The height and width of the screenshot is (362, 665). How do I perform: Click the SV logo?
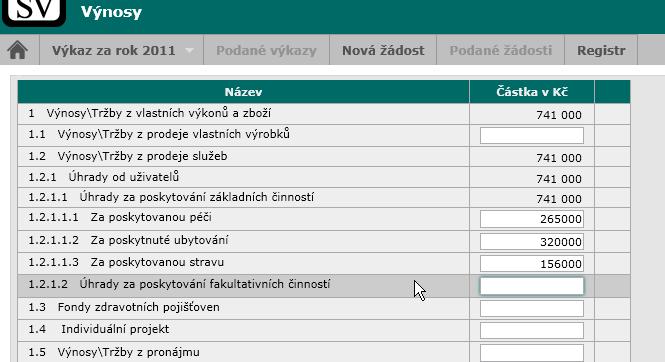[x=34, y=12]
